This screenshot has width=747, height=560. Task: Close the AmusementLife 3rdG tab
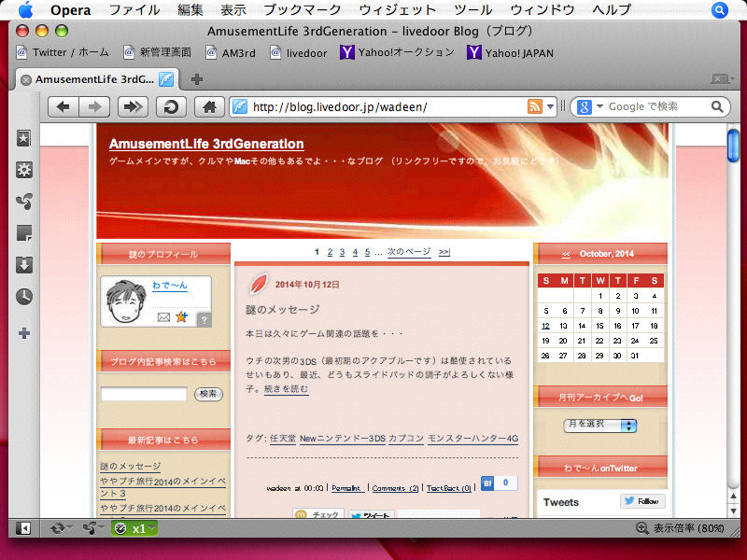(x=26, y=79)
